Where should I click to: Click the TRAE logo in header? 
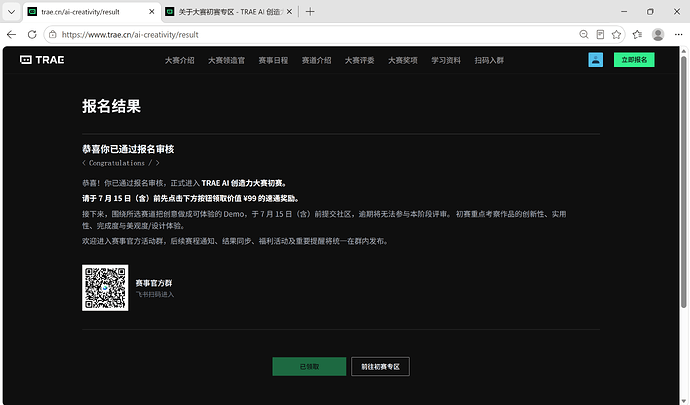coord(42,60)
